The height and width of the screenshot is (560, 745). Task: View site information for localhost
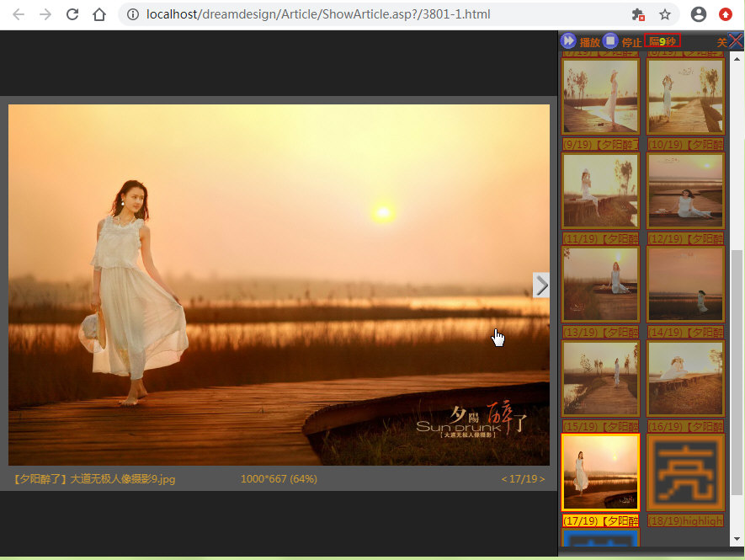click(x=133, y=15)
